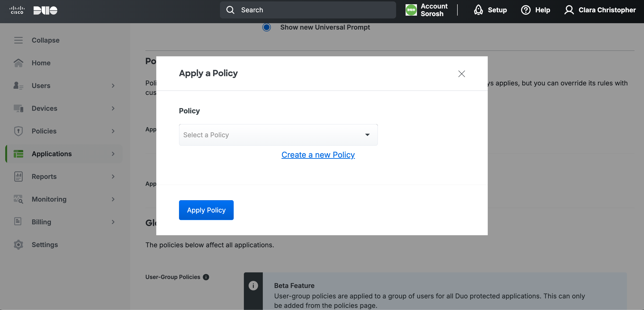Click User-Group Policies info icon

coord(206,277)
